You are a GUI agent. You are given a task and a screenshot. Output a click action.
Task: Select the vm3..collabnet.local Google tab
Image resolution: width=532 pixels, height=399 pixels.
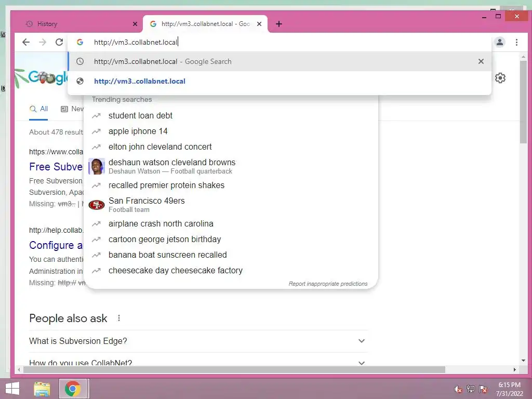point(205,24)
